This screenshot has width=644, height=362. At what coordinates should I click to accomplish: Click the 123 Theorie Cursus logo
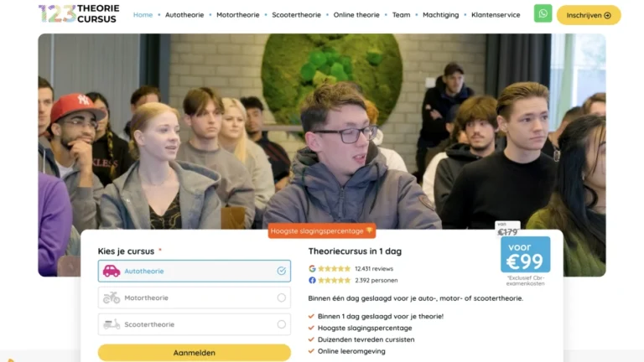point(79,14)
